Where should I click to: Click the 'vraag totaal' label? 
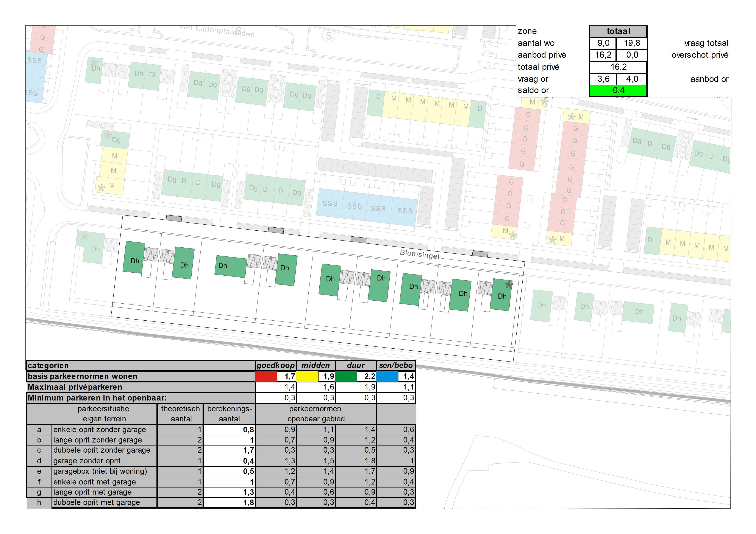[706, 43]
